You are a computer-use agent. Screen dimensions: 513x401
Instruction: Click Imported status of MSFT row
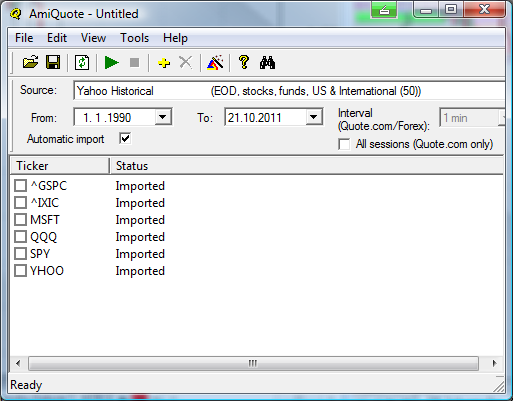pos(140,220)
